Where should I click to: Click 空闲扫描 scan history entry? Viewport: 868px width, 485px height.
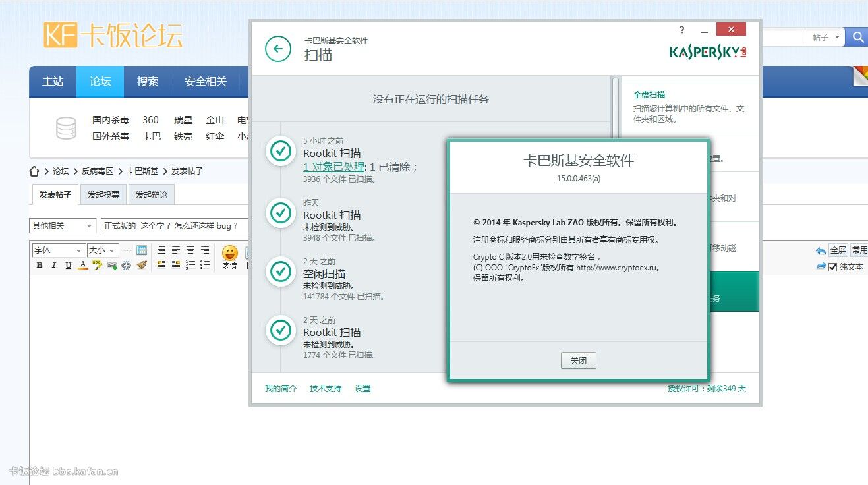tap(324, 273)
